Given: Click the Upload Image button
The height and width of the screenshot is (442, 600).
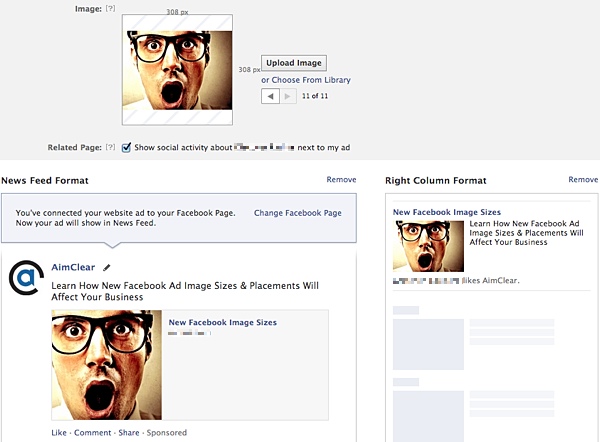Looking at the screenshot, I should coord(293,63).
